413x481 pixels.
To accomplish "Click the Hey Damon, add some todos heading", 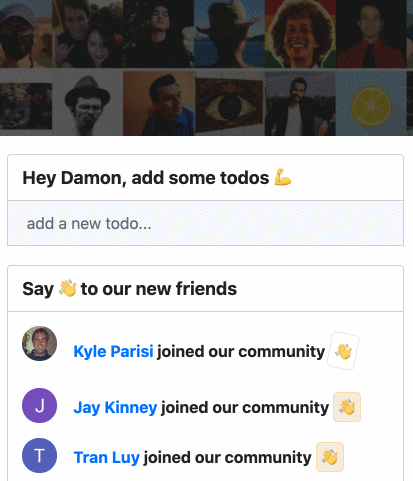I will [157, 178].
